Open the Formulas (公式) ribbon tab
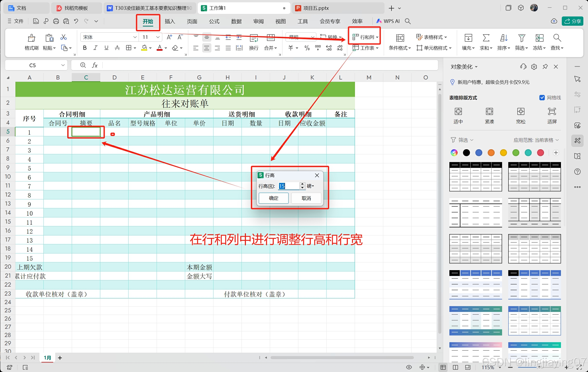The image size is (588, 372). click(x=214, y=21)
